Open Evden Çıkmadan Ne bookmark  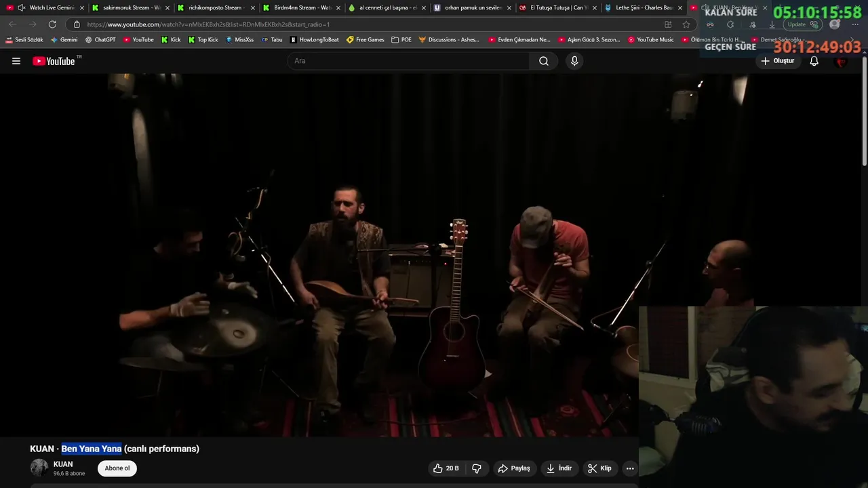pos(519,40)
